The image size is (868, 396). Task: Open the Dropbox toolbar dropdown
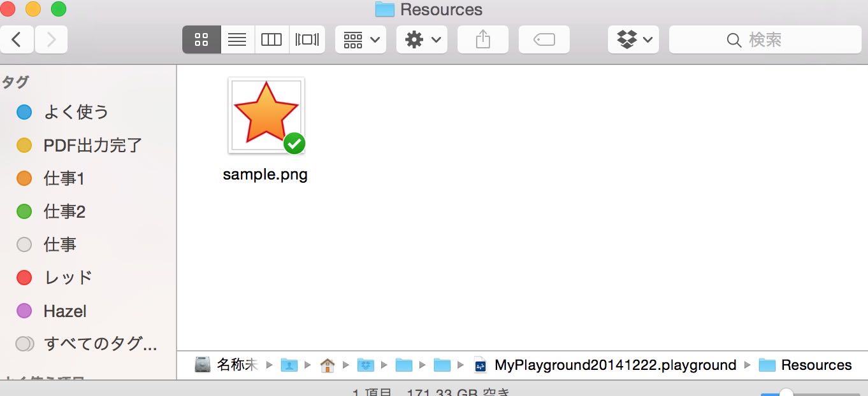633,40
